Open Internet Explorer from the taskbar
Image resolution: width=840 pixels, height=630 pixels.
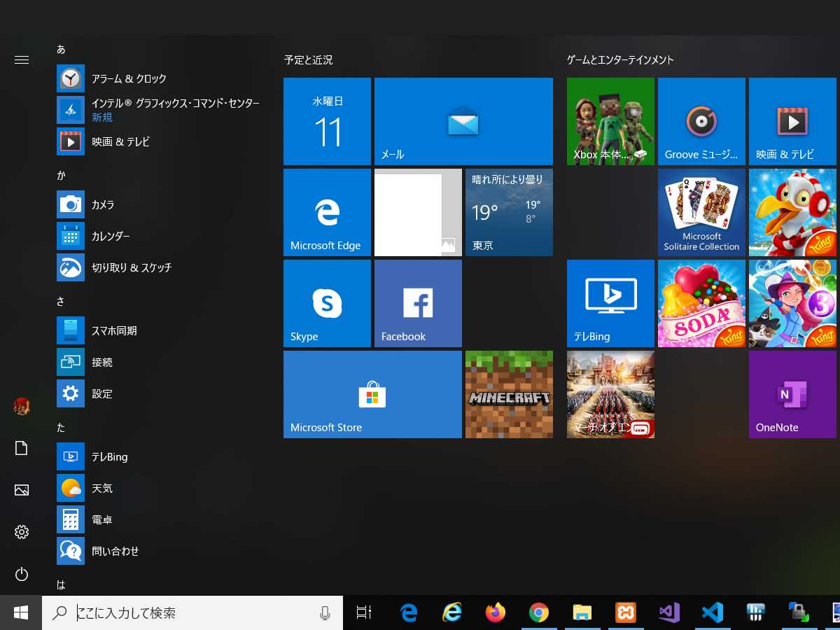pyautogui.click(x=452, y=612)
